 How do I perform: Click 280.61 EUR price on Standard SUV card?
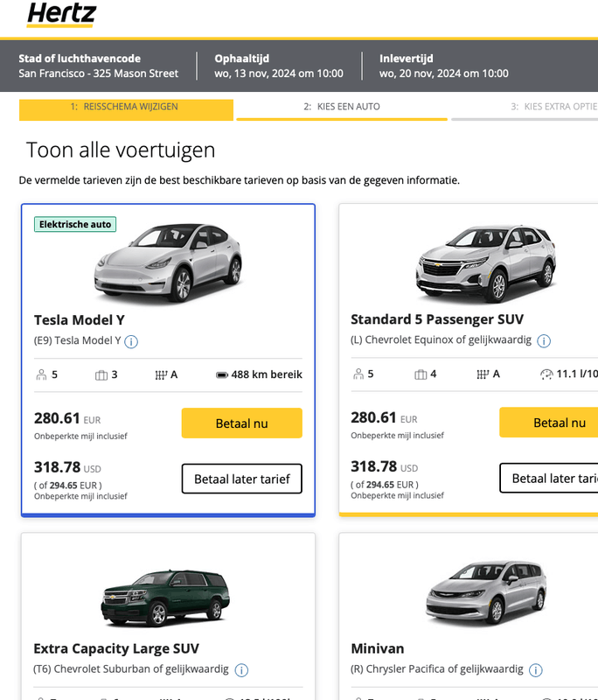[x=384, y=418]
